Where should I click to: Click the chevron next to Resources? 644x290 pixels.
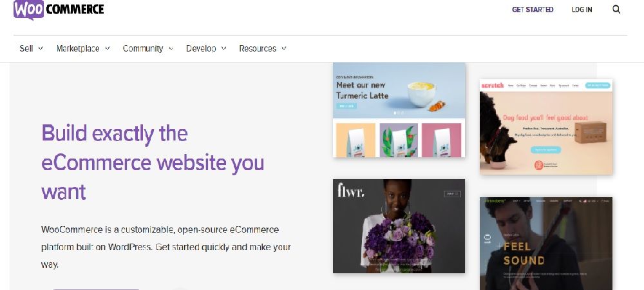tap(283, 48)
